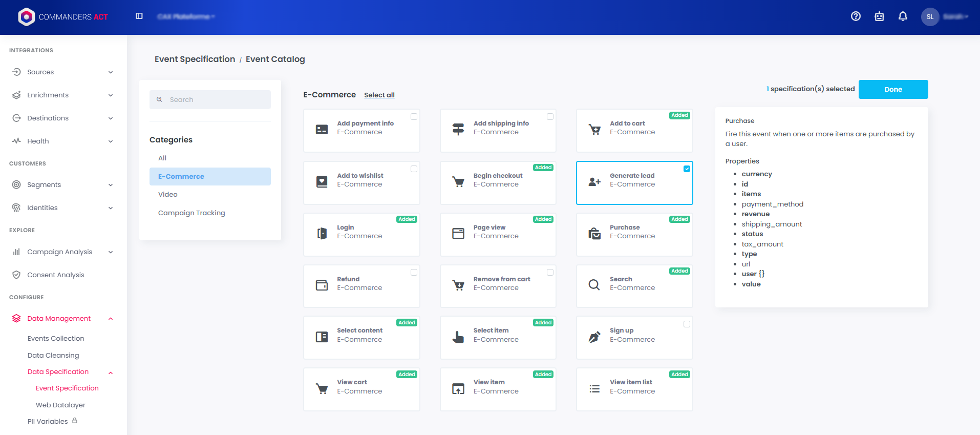The height and width of the screenshot is (435, 980).
Task: Expand the Segments submenu
Action: [x=111, y=185]
